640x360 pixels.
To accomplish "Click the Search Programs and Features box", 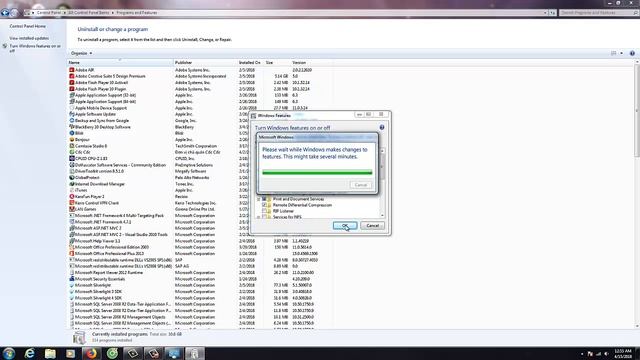I will 598,13.
